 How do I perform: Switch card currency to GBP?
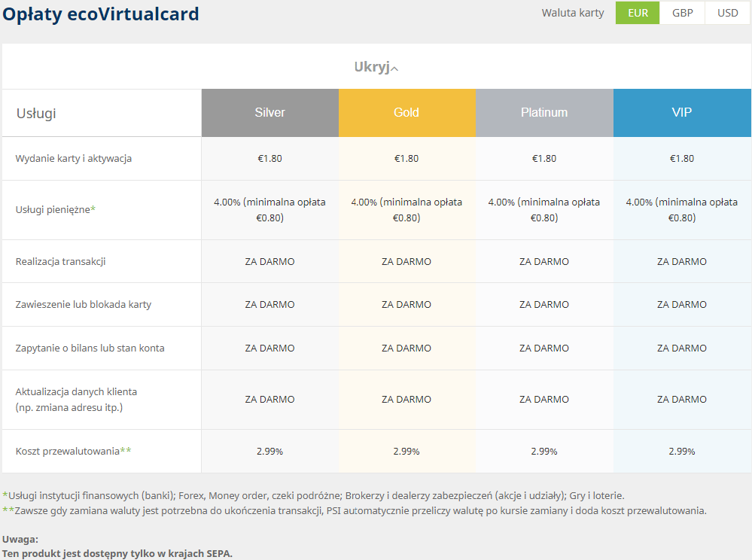point(682,13)
